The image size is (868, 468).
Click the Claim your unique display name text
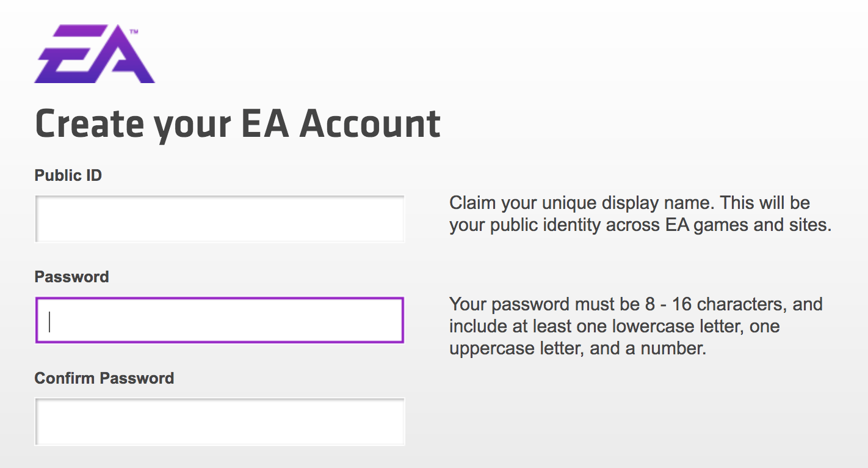pyautogui.click(x=629, y=203)
